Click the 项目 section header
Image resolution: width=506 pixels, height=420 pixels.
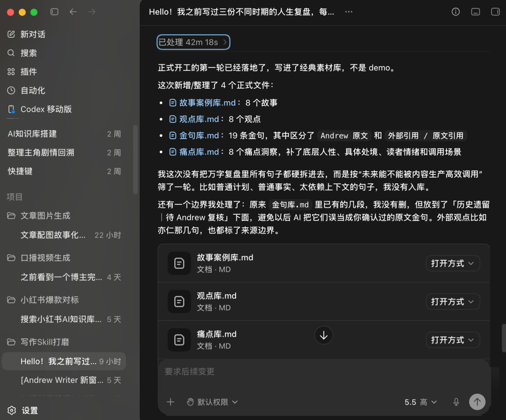tap(15, 196)
